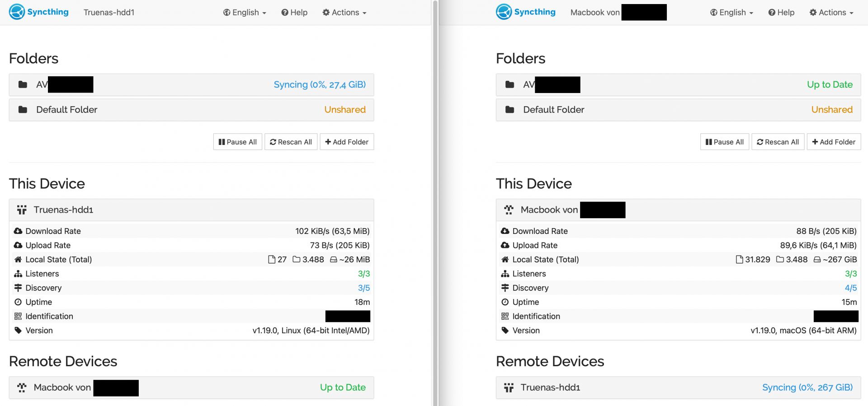This screenshot has height=406, width=868.
Task: Click Rescan All in the right window
Action: 778,142
